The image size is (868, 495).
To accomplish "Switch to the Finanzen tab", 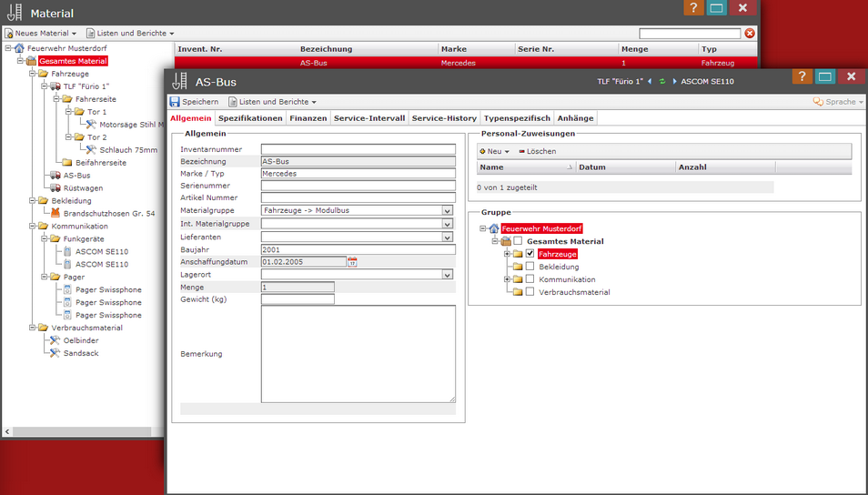I will click(x=308, y=118).
